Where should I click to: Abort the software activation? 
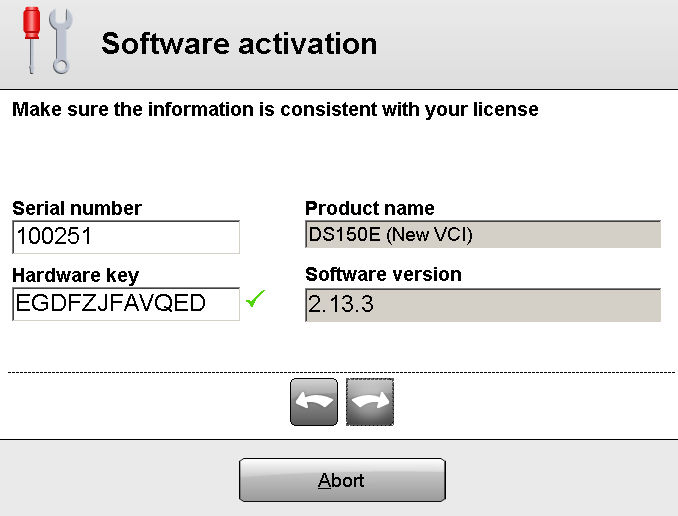pos(342,480)
